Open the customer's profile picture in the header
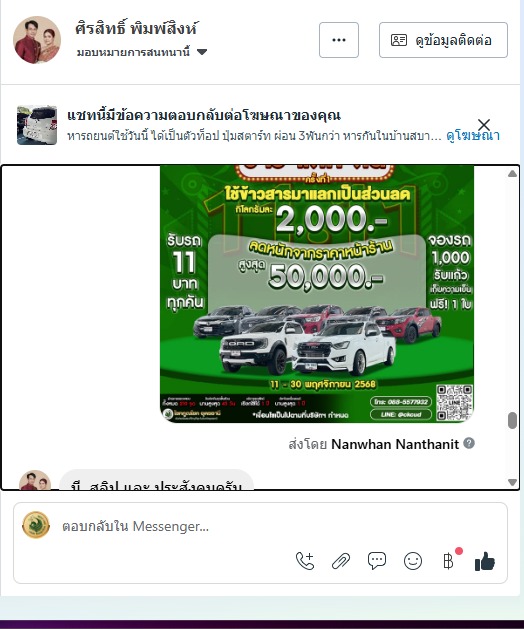The image size is (524, 629). (37, 40)
